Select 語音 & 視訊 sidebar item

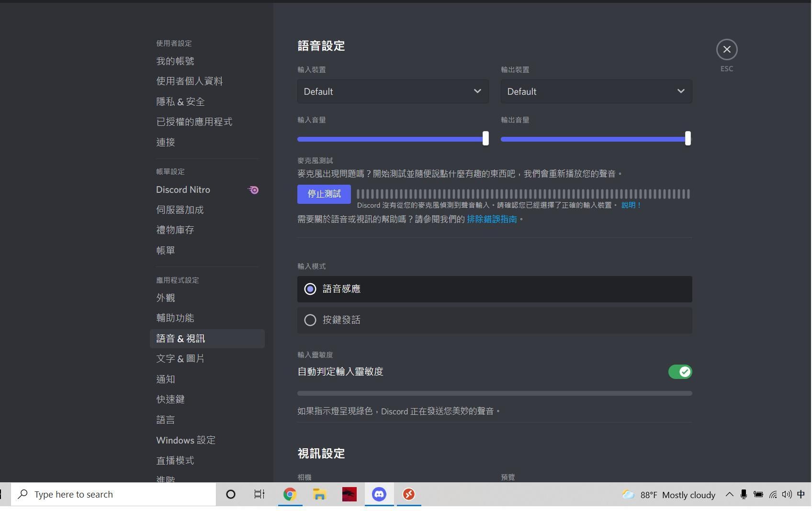click(x=208, y=339)
